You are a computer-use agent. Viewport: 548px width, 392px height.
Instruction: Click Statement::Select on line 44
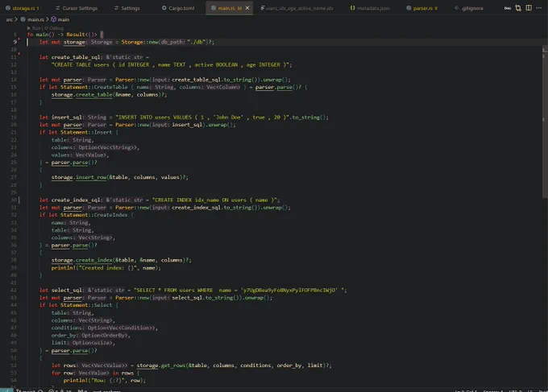point(86,305)
